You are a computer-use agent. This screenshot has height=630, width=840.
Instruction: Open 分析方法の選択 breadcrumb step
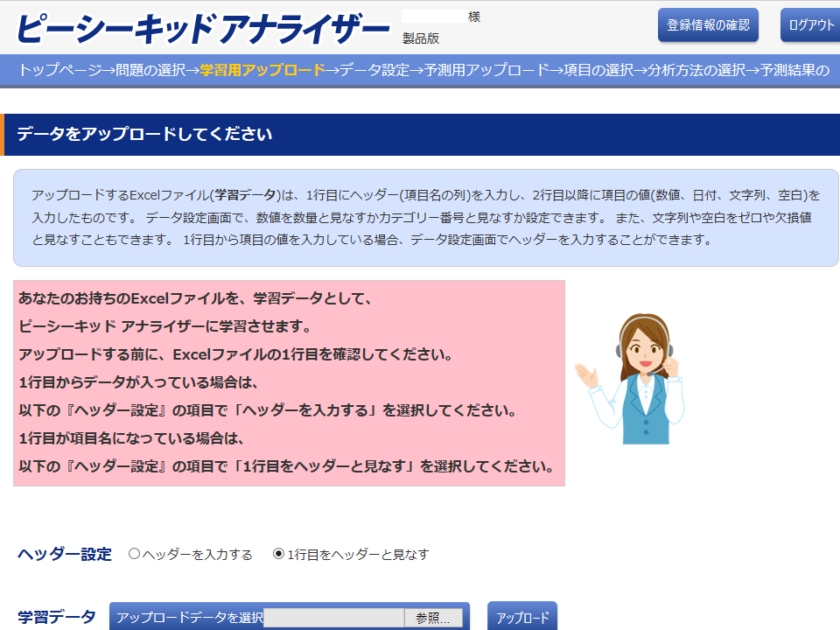pyautogui.click(x=696, y=70)
